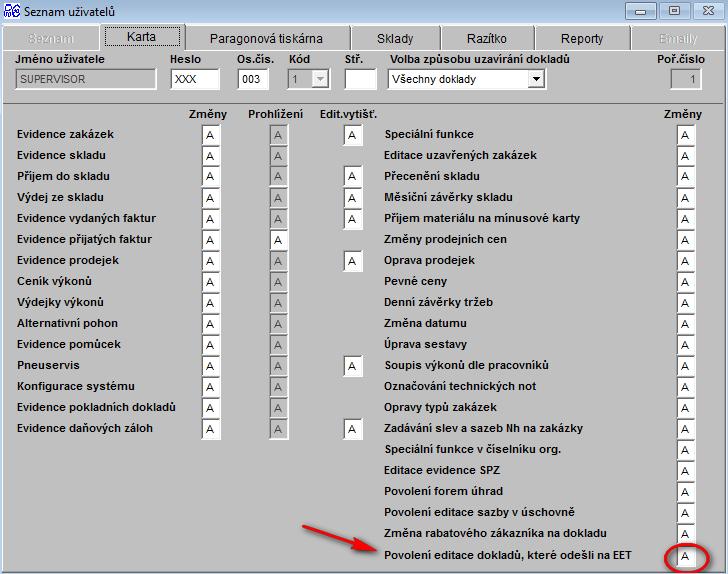Toggle Edit.vytišť. for Pneuservis
The height and width of the screenshot is (574, 728).
[x=353, y=366]
